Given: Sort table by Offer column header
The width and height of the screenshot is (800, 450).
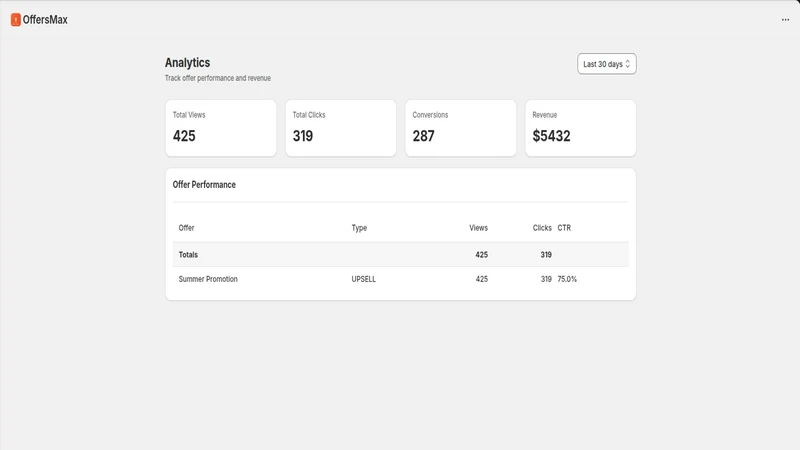Looking at the screenshot, I should tap(186, 228).
